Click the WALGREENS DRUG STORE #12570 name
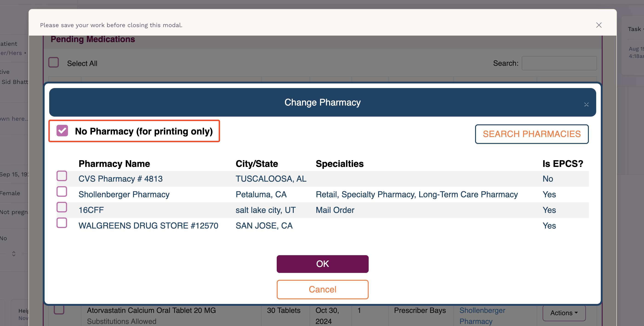Screen dimensions: 644x326 (148, 226)
